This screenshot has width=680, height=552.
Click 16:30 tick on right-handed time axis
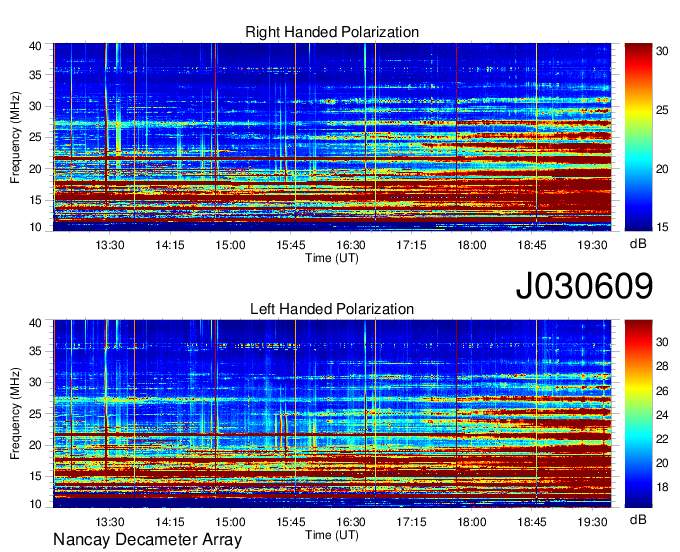[351, 245]
